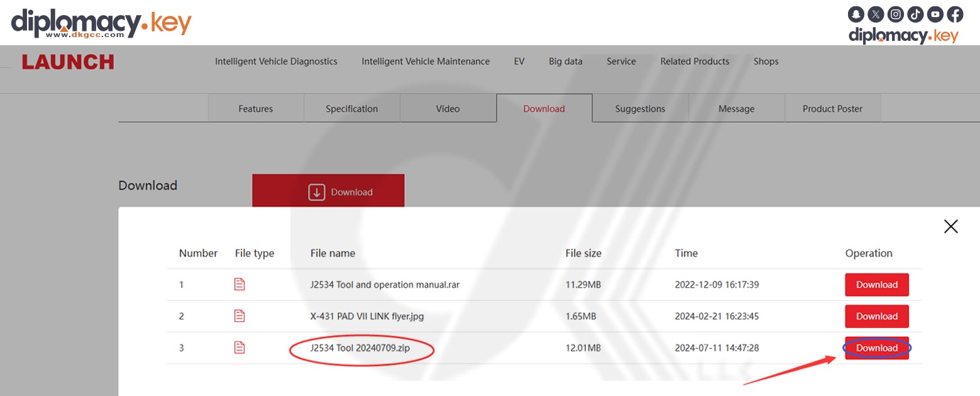Click the file type icon for J2534 manual

[x=239, y=284]
